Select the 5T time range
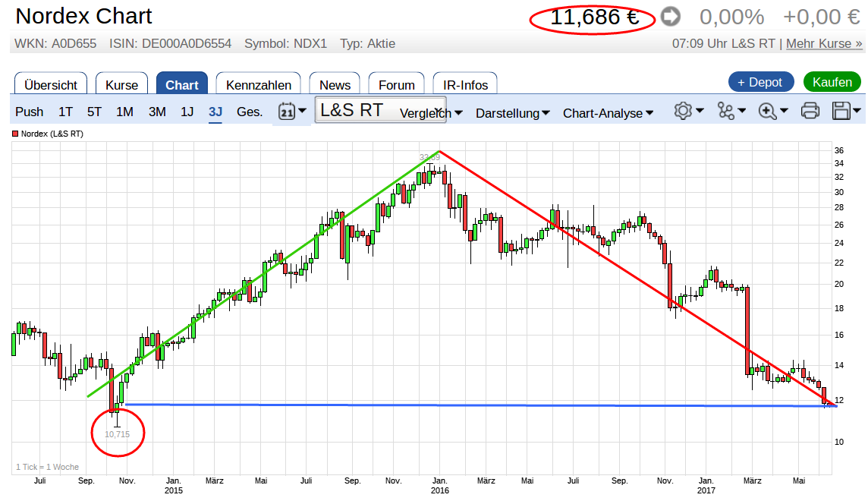Screen dimensions: 868x501 click(94, 112)
